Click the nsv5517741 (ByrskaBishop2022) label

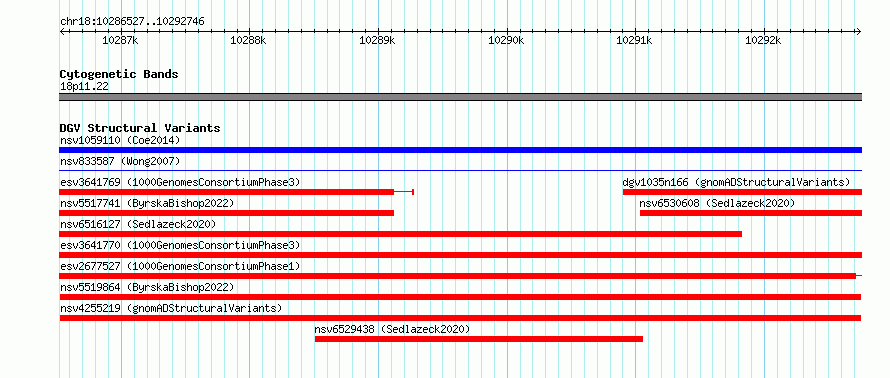147,203
